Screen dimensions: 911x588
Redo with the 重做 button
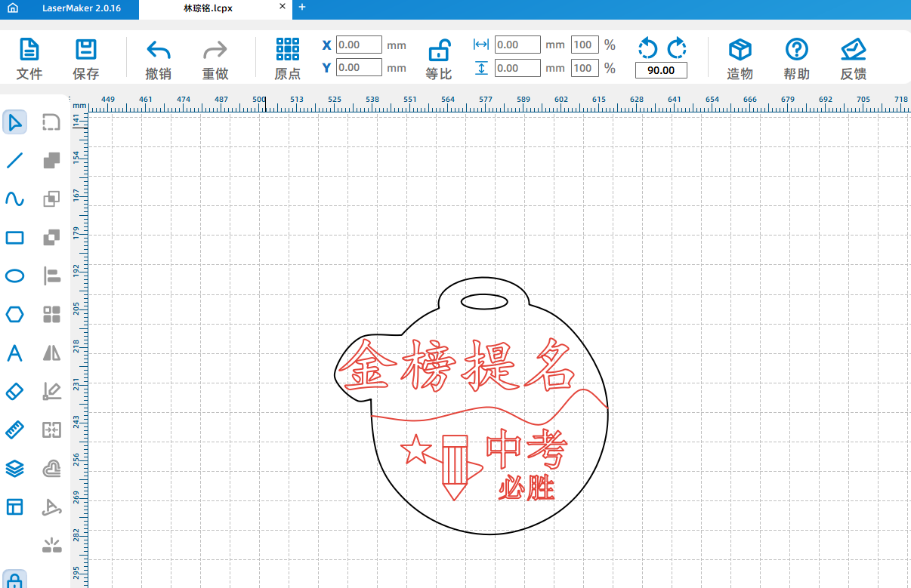tap(215, 59)
